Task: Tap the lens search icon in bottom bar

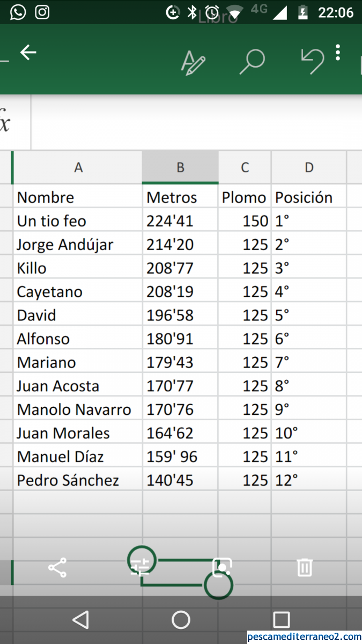Action: 222,567
